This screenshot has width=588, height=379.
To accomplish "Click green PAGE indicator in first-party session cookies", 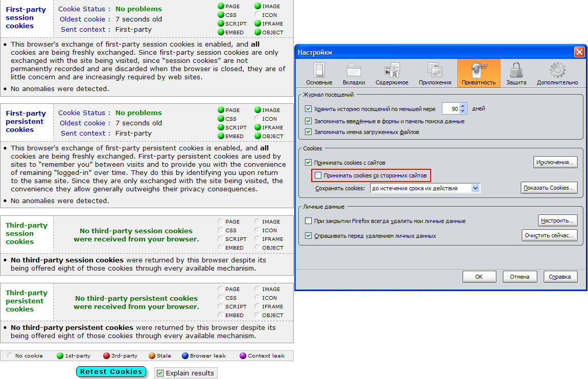I will click(221, 6).
